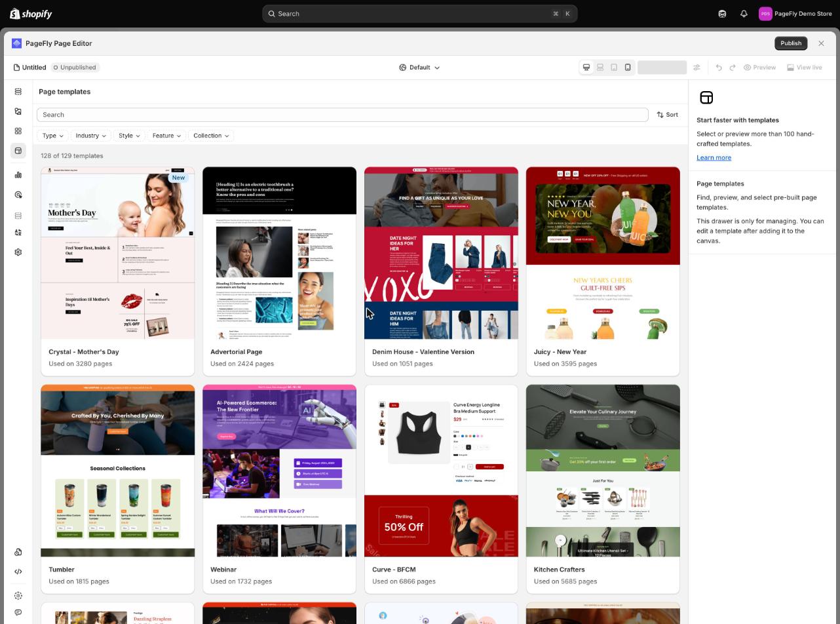The width and height of the screenshot is (840, 624).
Task: Open the layers outline icon in left sidebar
Action: pos(18,92)
